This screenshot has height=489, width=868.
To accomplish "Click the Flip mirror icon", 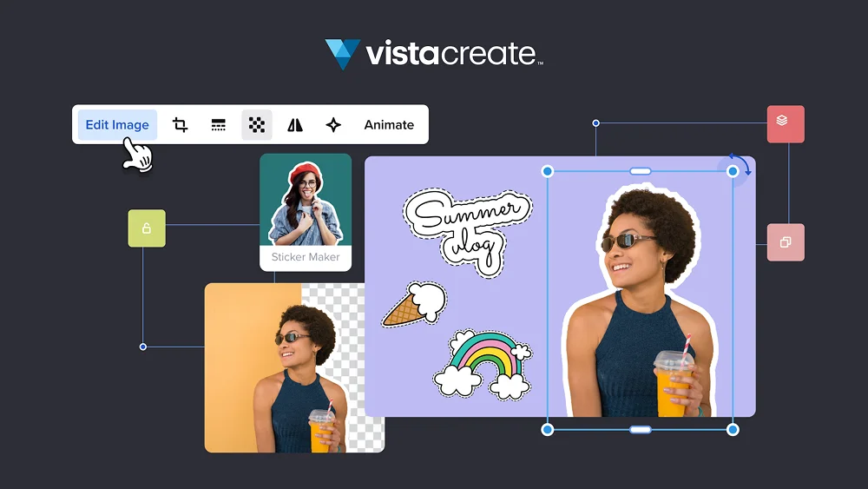I will pyautogui.click(x=295, y=125).
